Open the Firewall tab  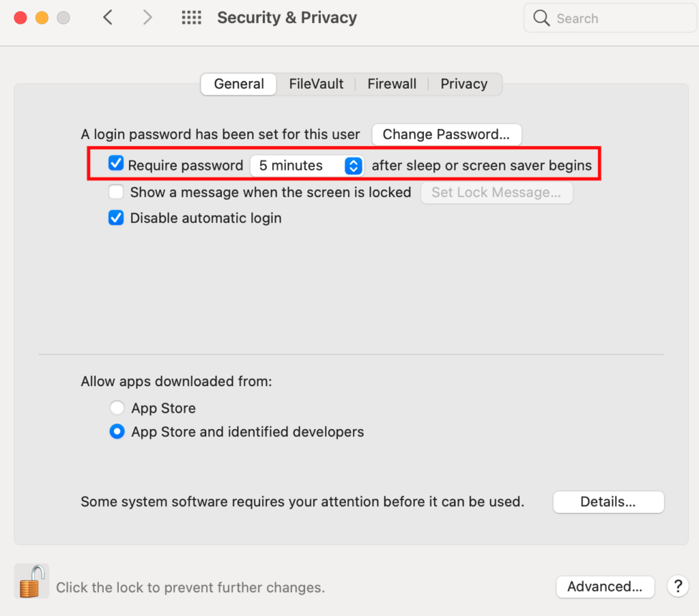click(x=392, y=84)
